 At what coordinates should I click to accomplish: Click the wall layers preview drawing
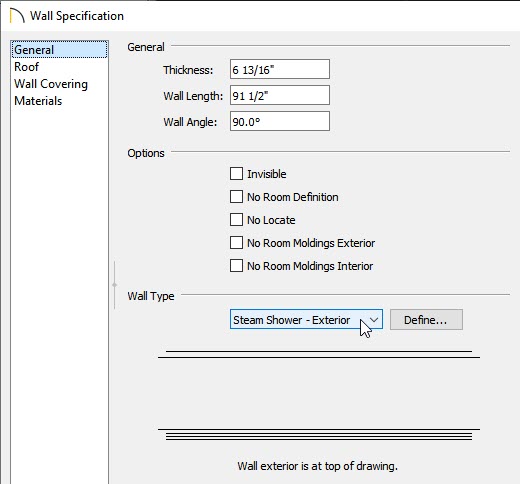(x=319, y=395)
